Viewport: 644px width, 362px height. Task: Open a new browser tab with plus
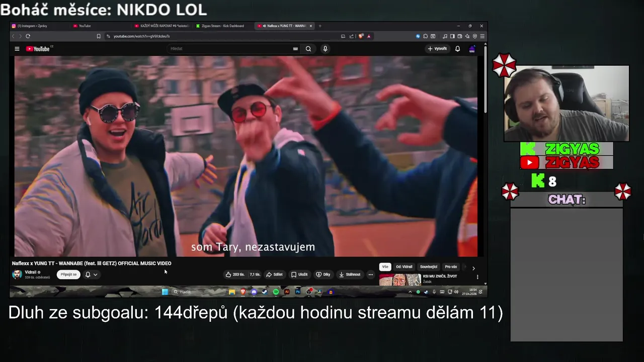coord(320,26)
